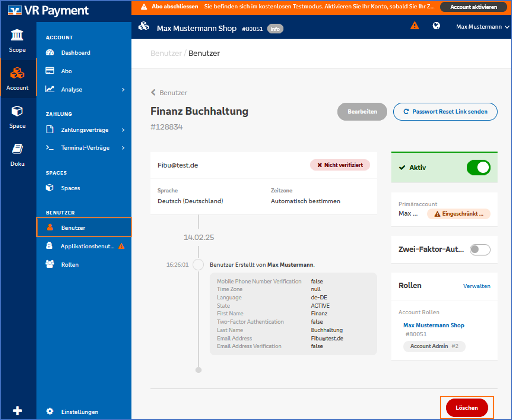Open the Spaces menu item

tap(84, 188)
